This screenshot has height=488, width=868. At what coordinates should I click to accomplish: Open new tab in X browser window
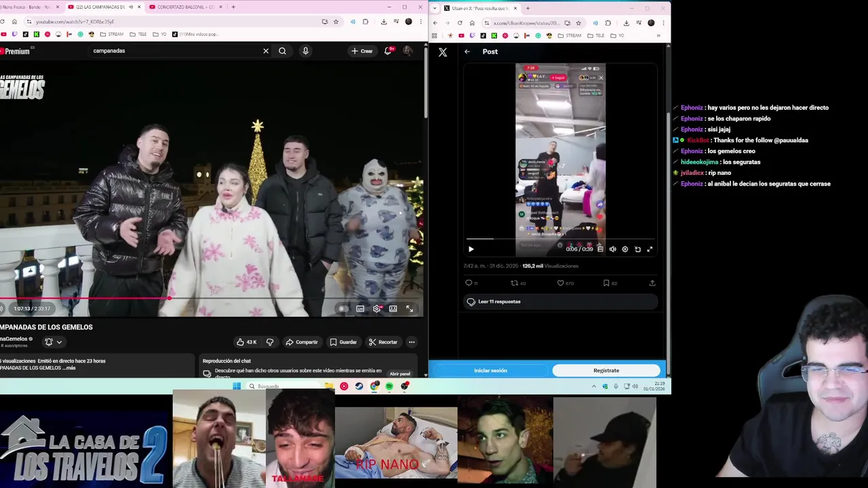coord(528,8)
